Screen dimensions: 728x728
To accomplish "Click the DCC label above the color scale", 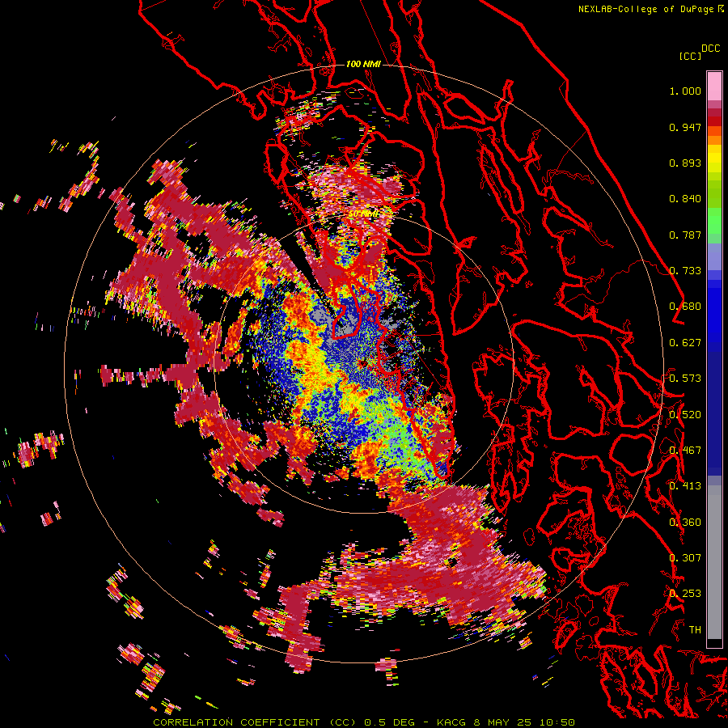I will [x=710, y=49].
